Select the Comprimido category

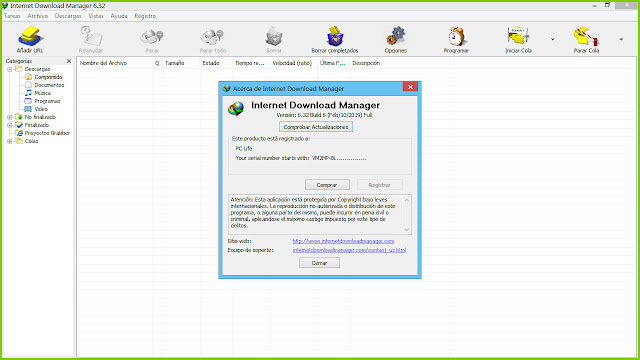coord(48,77)
